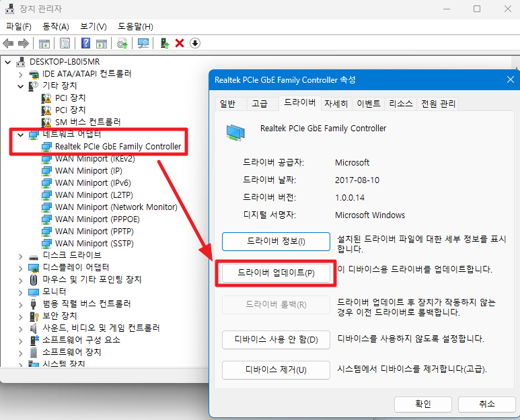The image size is (520, 420).
Task: Toggle the console tree show/hide toolbar icon
Action: 44,43
